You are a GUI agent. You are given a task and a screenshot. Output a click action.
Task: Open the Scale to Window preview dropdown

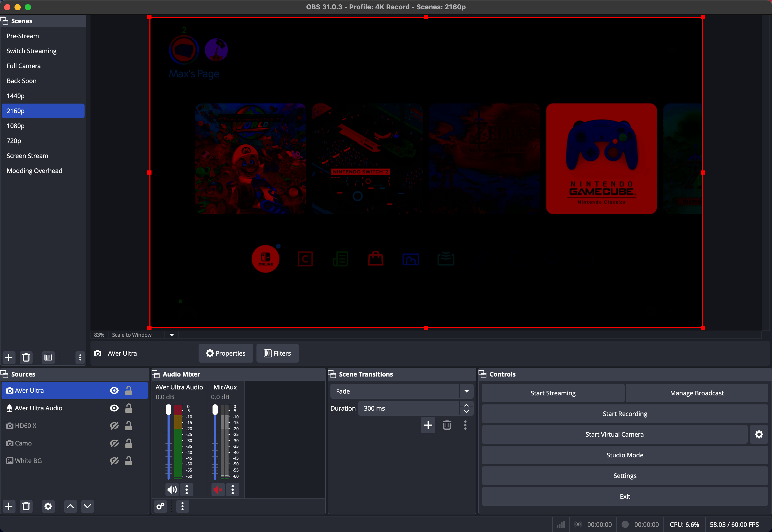point(171,335)
